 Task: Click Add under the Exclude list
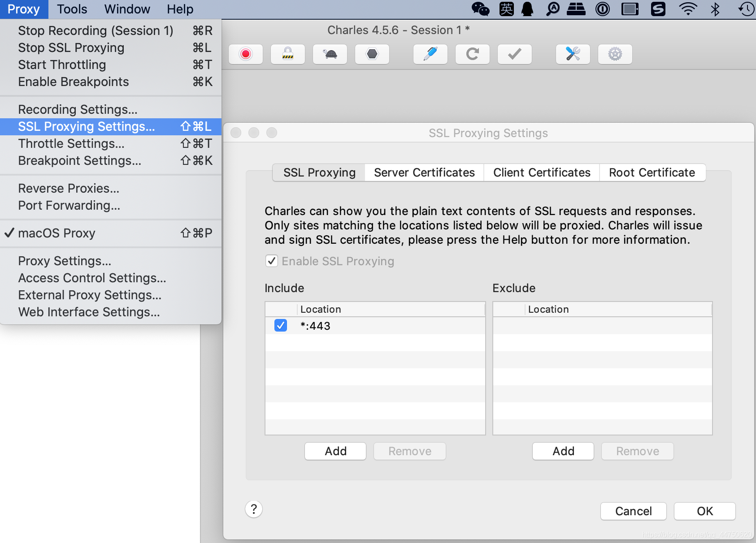coord(563,451)
